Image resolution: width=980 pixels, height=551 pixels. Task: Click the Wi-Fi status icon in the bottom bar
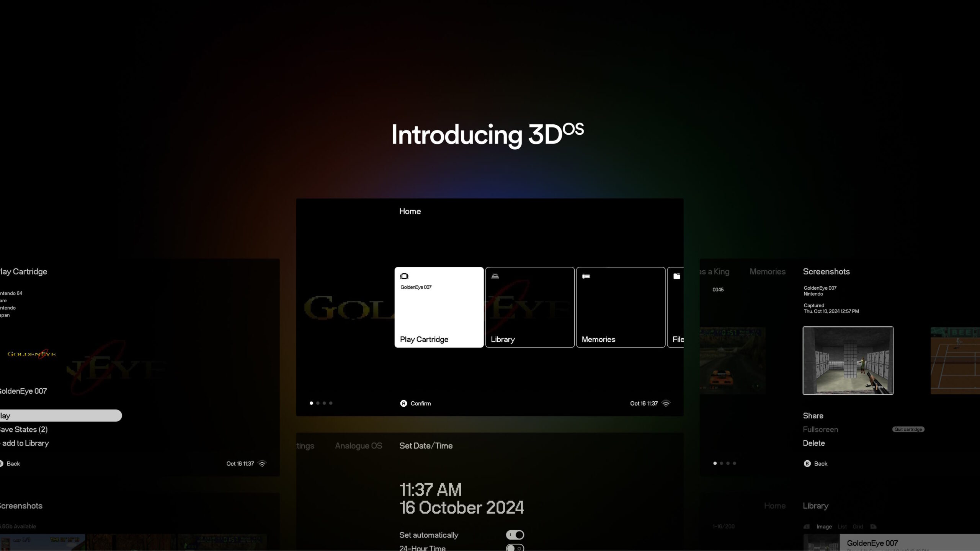pos(667,403)
